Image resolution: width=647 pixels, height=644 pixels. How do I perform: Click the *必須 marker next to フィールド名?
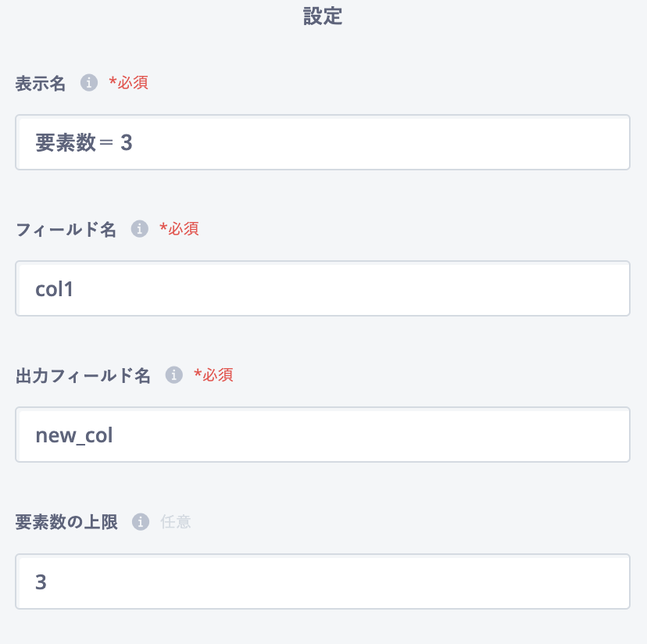click(179, 229)
